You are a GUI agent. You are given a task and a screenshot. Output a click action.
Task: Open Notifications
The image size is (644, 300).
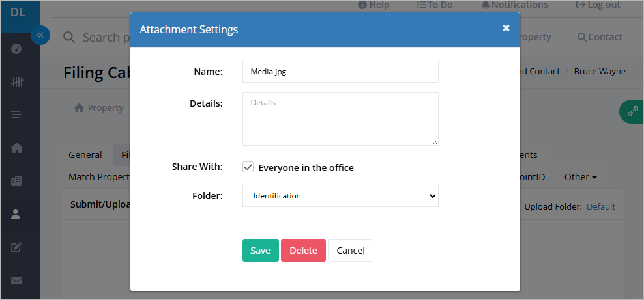click(x=515, y=5)
